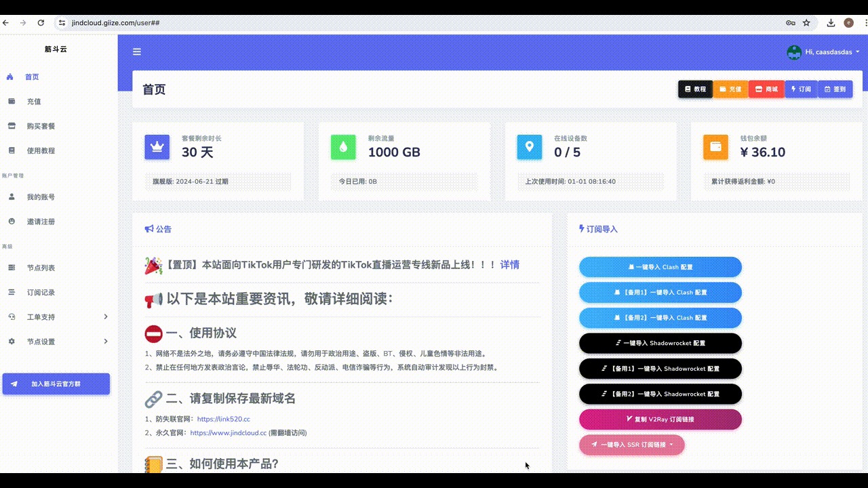This screenshot has width=868, height=488.
Task: Open the browser downloads icon
Action: point(831,23)
